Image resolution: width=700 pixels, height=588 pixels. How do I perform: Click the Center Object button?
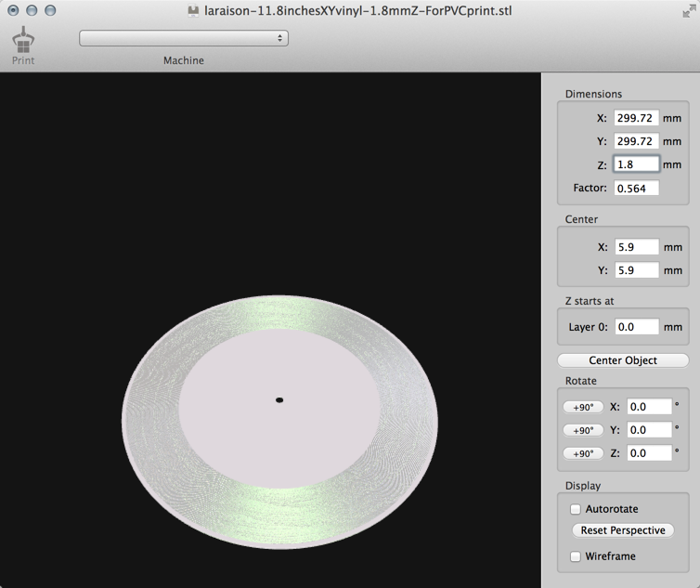point(623,360)
